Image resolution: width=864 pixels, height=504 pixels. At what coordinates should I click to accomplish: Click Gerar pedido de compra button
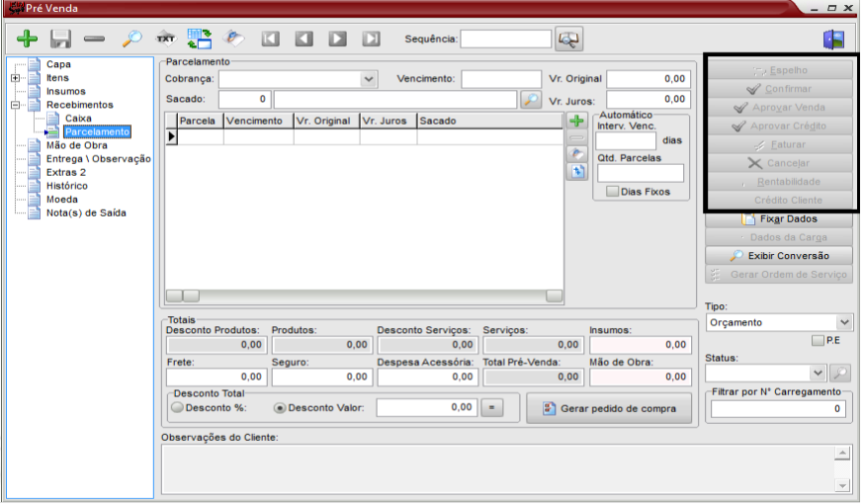(x=609, y=408)
